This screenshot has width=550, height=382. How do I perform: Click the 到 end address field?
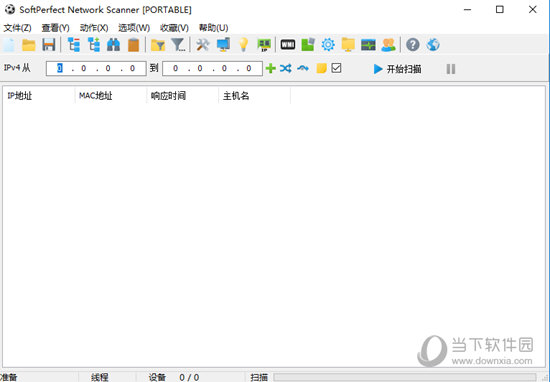(212, 68)
